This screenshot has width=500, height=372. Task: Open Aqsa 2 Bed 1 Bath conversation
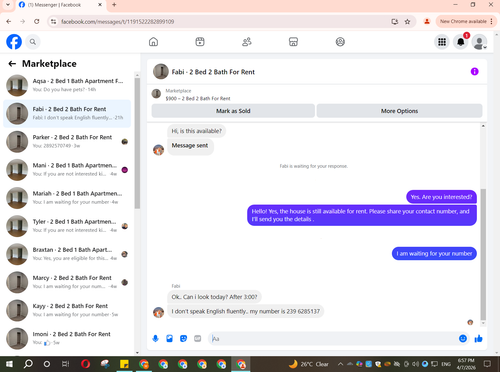click(67, 85)
